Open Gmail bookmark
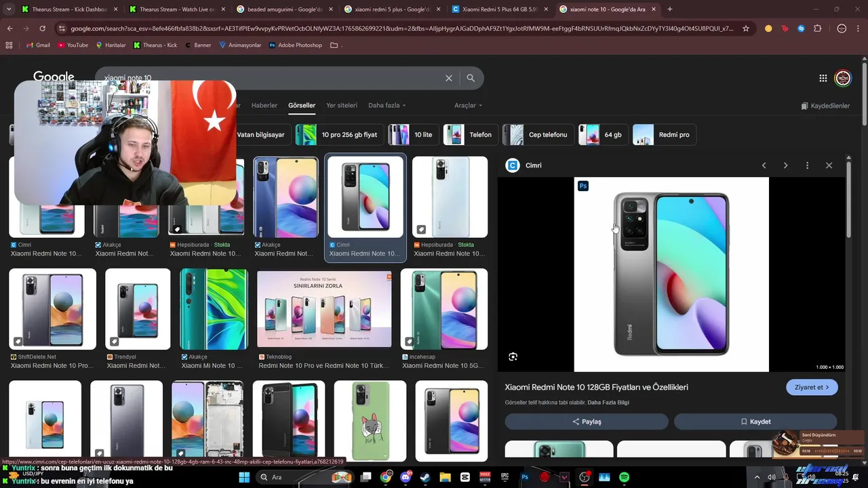Viewport: 868px width, 488px height. tap(38, 45)
